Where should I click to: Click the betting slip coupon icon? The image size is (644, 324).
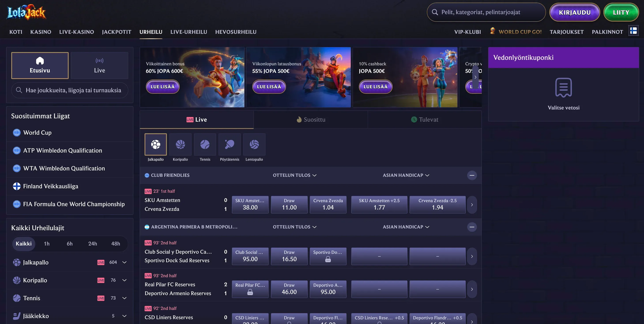(563, 87)
